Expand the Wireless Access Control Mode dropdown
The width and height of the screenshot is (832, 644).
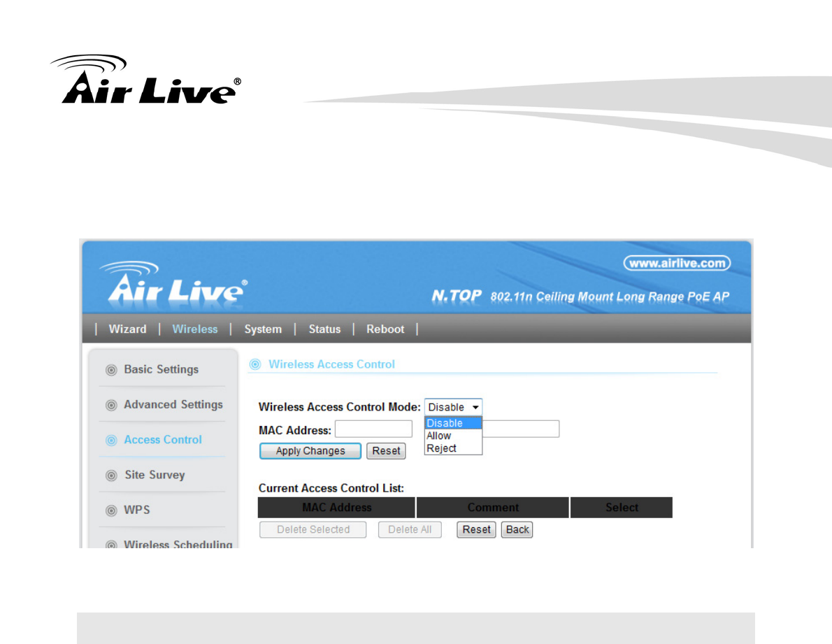point(453,407)
